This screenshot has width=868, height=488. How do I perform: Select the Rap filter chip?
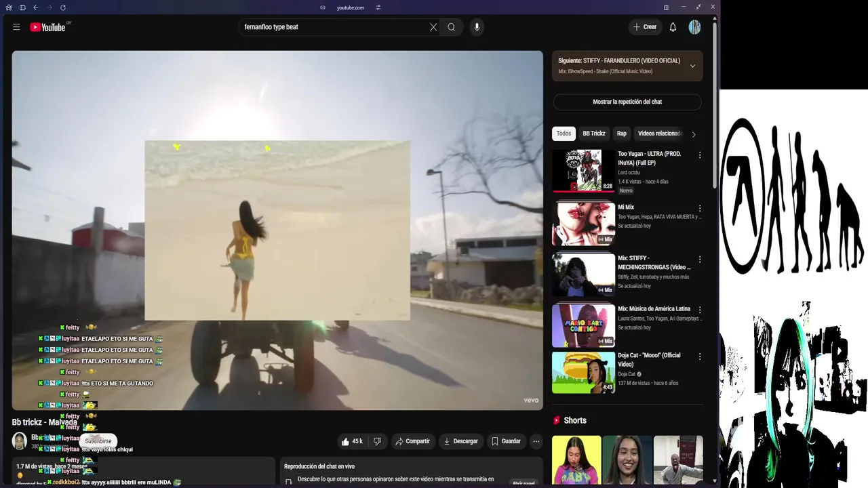point(622,134)
